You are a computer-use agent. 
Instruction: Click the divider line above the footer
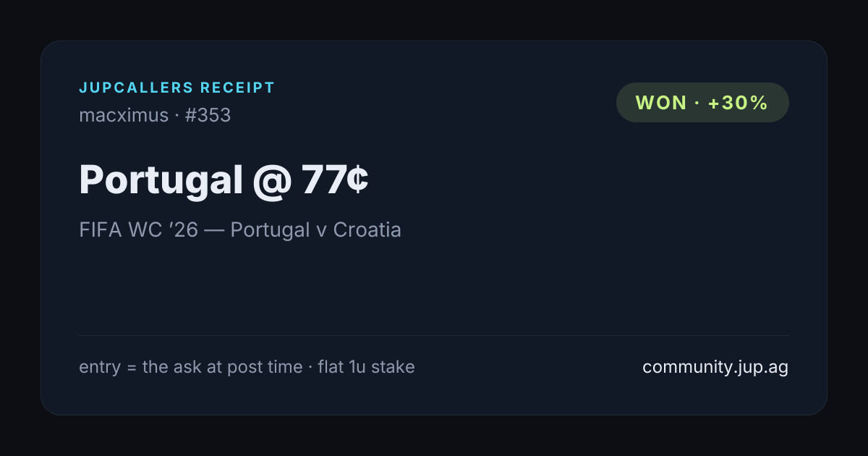tap(434, 335)
